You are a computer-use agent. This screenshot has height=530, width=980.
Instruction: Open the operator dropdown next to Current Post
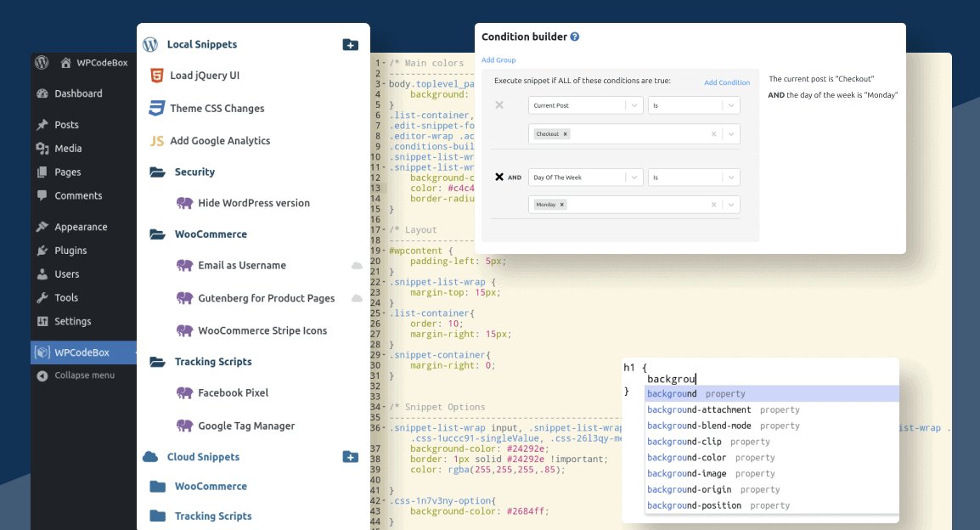click(x=694, y=105)
